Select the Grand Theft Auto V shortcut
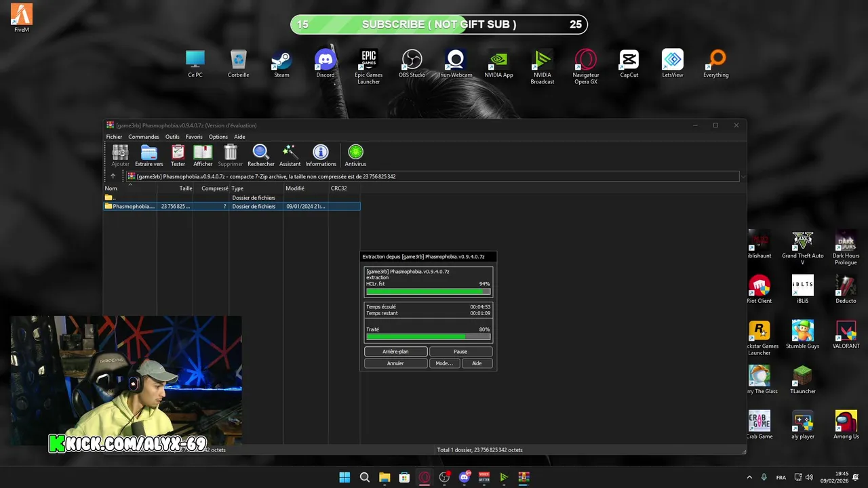The image size is (868, 488). coord(803,248)
